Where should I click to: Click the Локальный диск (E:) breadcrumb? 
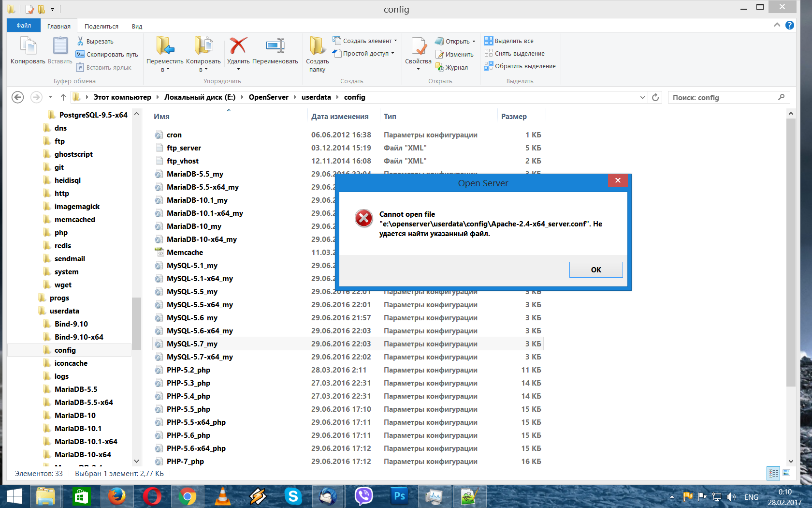200,97
